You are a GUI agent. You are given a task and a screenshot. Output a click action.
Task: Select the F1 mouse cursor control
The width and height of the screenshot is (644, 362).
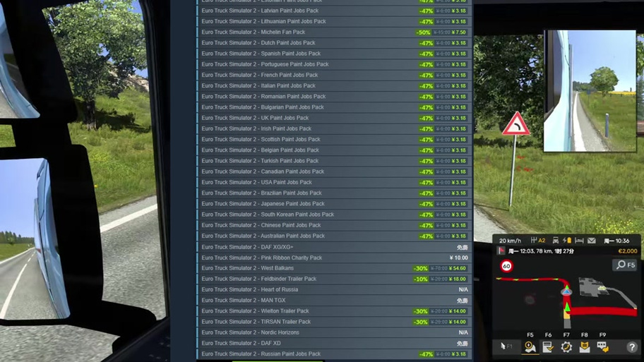(x=506, y=346)
